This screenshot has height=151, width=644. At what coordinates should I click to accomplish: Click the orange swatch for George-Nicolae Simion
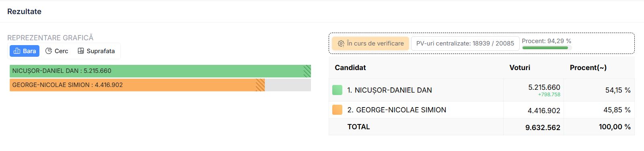click(x=337, y=110)
